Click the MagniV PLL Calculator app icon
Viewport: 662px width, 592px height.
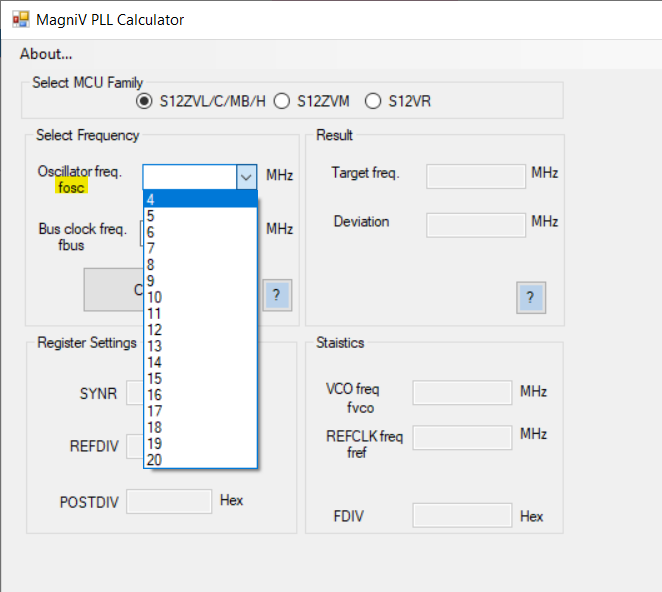pos(21,19)
